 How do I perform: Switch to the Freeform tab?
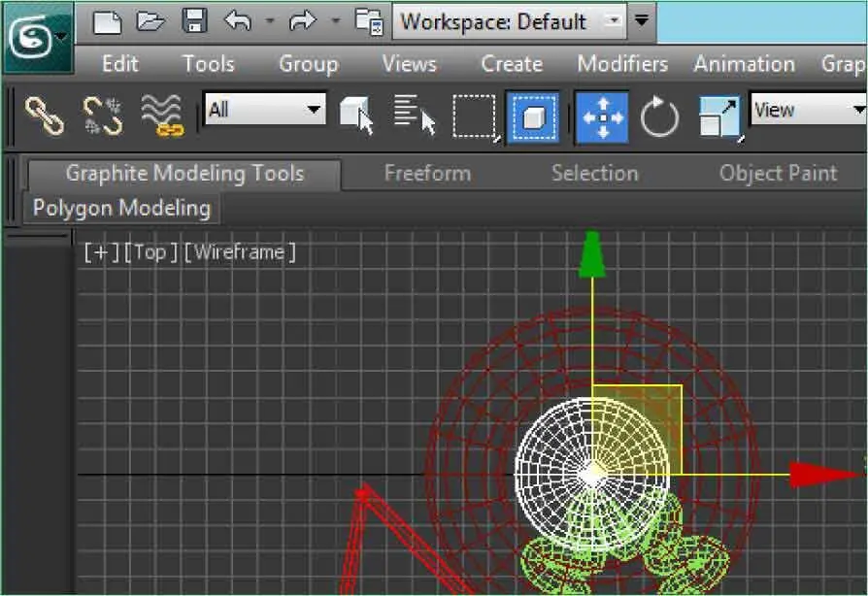coord(427,174)
